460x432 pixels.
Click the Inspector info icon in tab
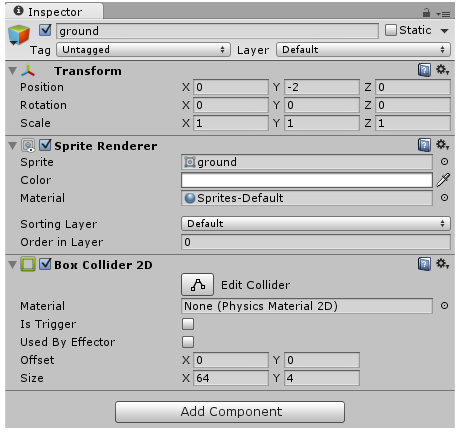click(19, 11)
